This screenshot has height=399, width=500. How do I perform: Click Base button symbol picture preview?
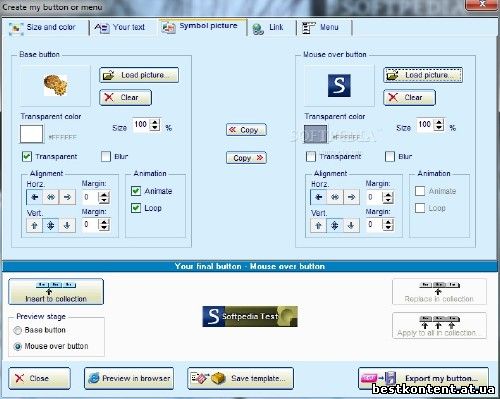55,86
